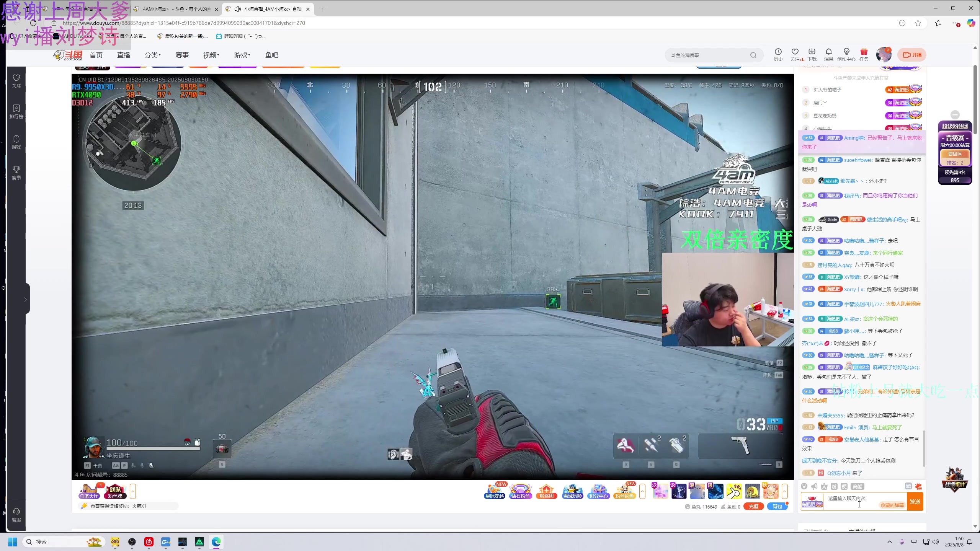Toggle the microphone icon in the system tray
The height and width of the screenshot is (551, 980).
click(x=902, y=542)
